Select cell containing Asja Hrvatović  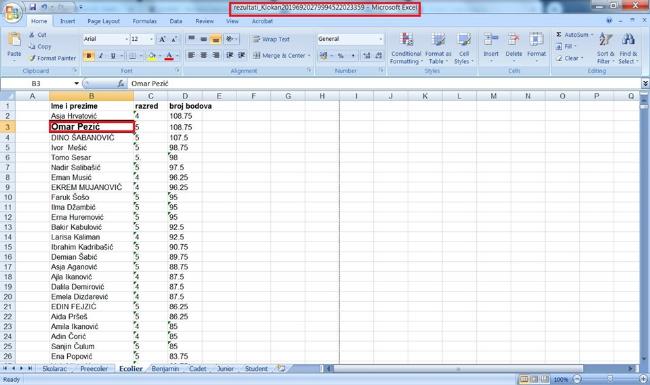[91, 116]
